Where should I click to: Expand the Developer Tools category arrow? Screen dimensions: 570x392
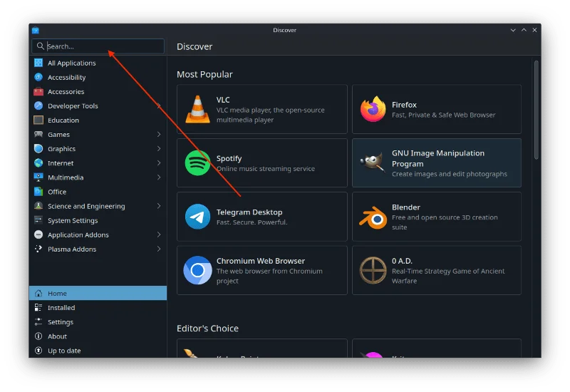click(159, 106)
